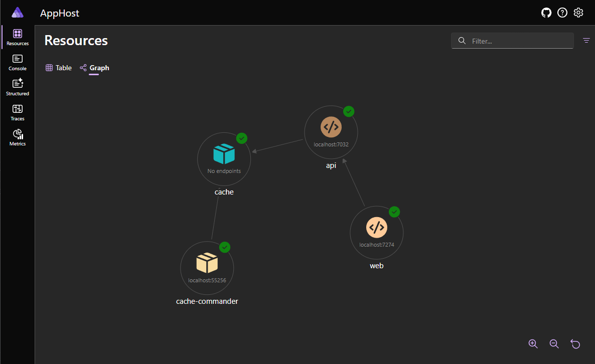Open the help icon in the top bar

pos(562,13)
